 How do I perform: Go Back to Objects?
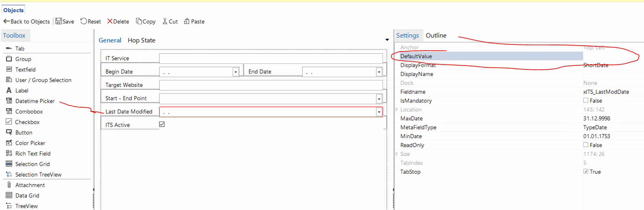click(27, 21)
